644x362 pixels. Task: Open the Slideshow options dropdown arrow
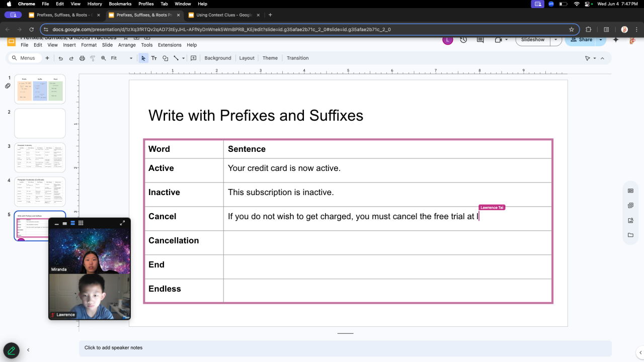point(555,40)
